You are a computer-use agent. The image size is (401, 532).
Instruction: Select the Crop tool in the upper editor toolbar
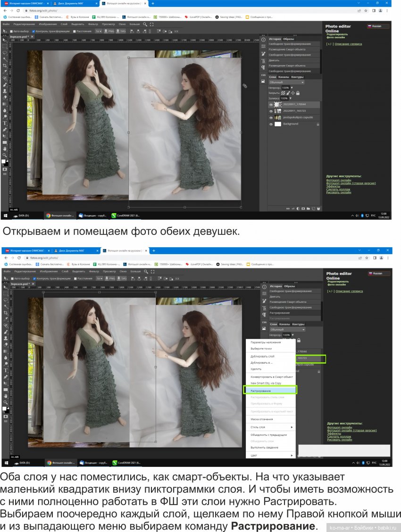(5, 66)
